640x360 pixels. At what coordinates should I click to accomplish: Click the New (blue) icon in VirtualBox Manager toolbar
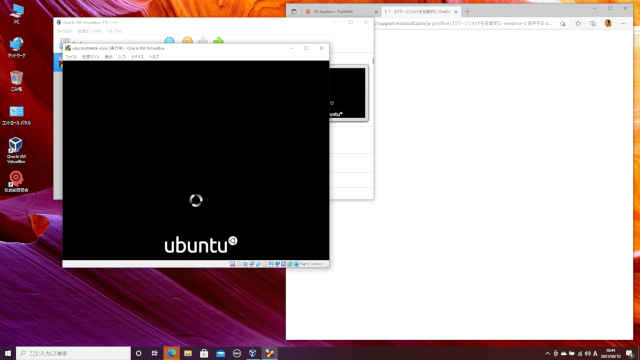[169, 40]
